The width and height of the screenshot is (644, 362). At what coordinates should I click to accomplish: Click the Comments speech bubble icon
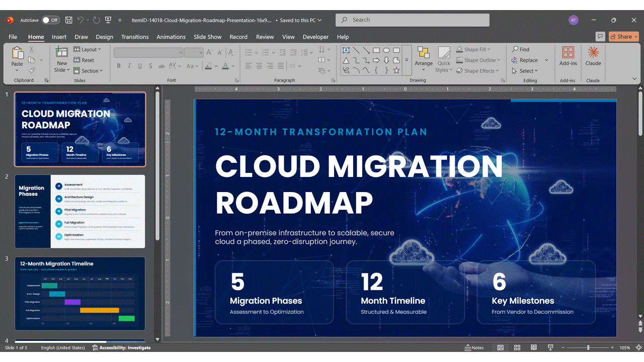pyautogui.click(x=600, y=36)
